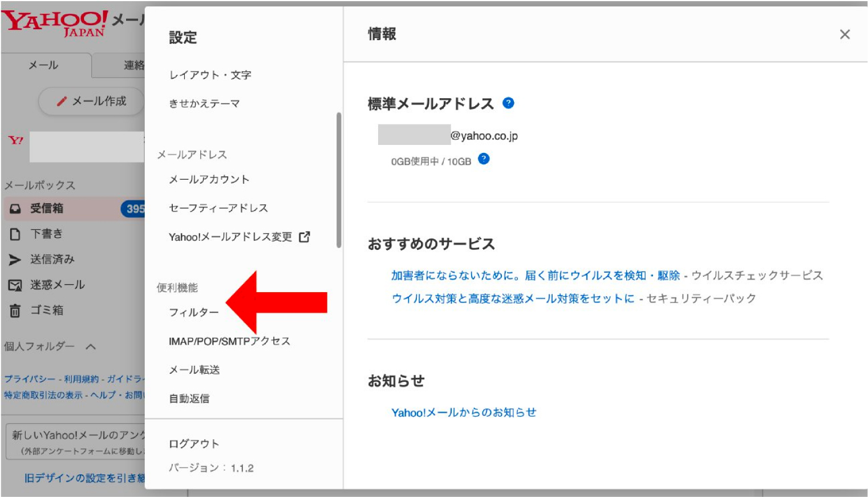Click the バージョン：1.1.2 text
The width and height of the screenshot is (868, 497).
click(211, 468)
